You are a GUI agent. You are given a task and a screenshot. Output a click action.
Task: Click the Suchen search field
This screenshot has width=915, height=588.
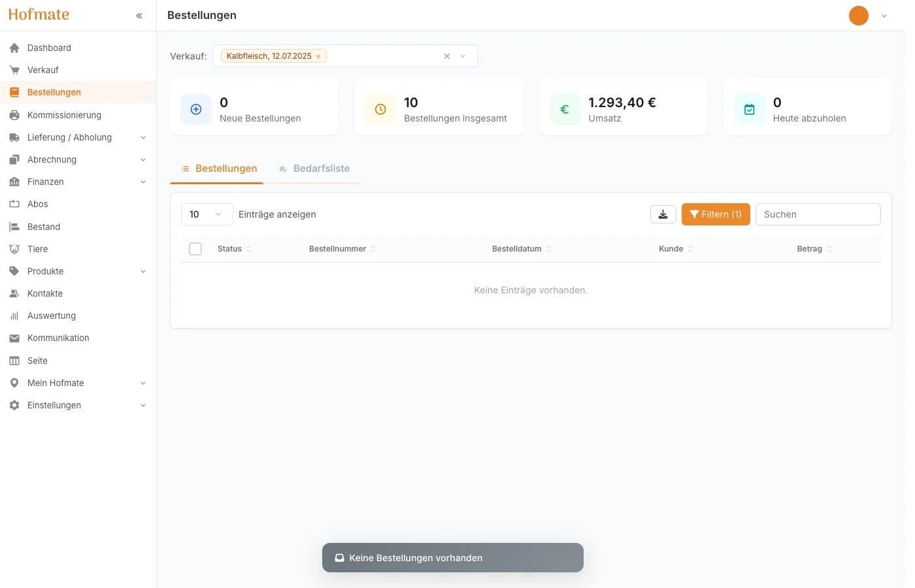pos(818,214)
